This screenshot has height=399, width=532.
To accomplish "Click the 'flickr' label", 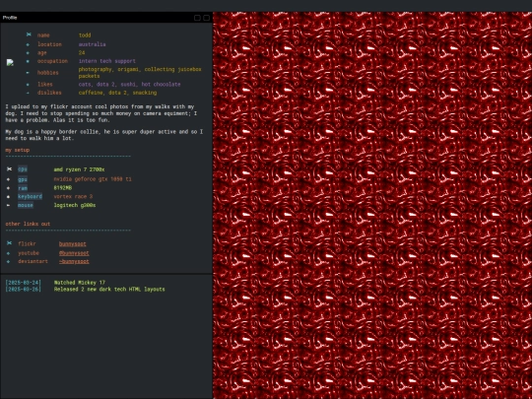I will (x=27, y=243).
